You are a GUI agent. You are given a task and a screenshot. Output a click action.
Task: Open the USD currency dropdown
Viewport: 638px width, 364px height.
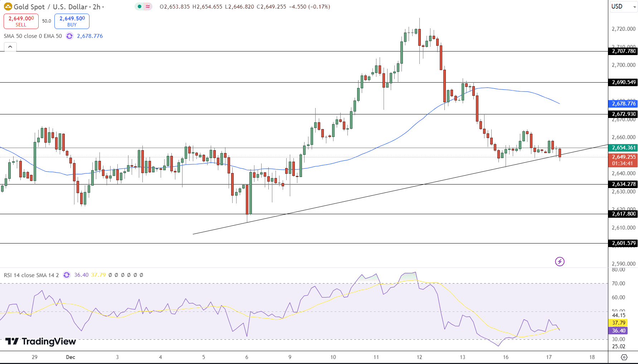pos(623,6)
